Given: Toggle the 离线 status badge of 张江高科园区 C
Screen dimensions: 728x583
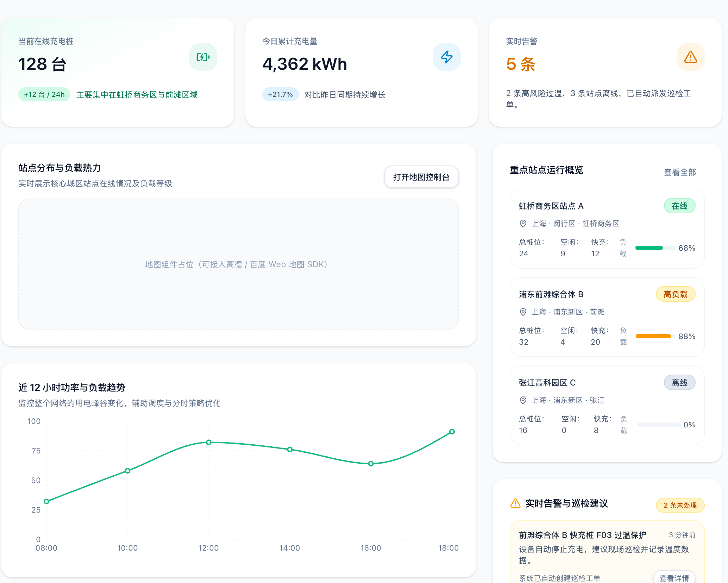Looking at the screenshot, I should [679, 382].
